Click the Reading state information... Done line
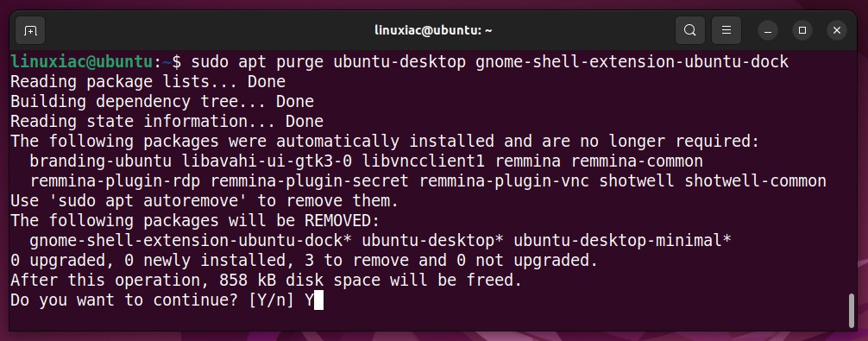 tap(167, 122)
